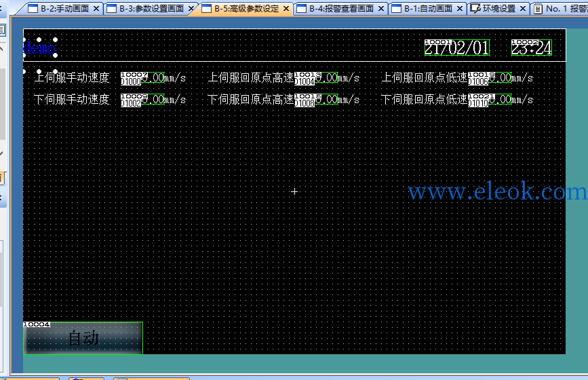The height and width of the screenshot is (380, 588).
Task: Select the time display 23:24
Action: tap(532, 47)
